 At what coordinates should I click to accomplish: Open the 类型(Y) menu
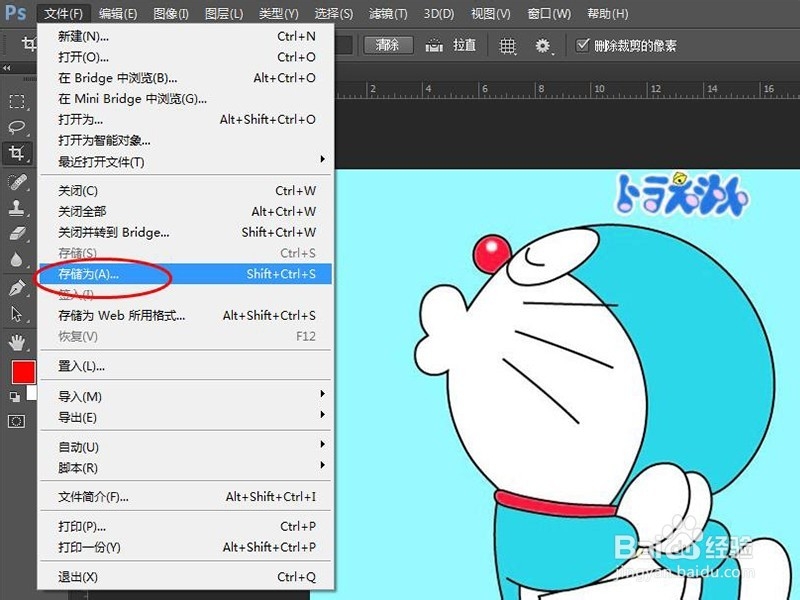pos(278,14)
